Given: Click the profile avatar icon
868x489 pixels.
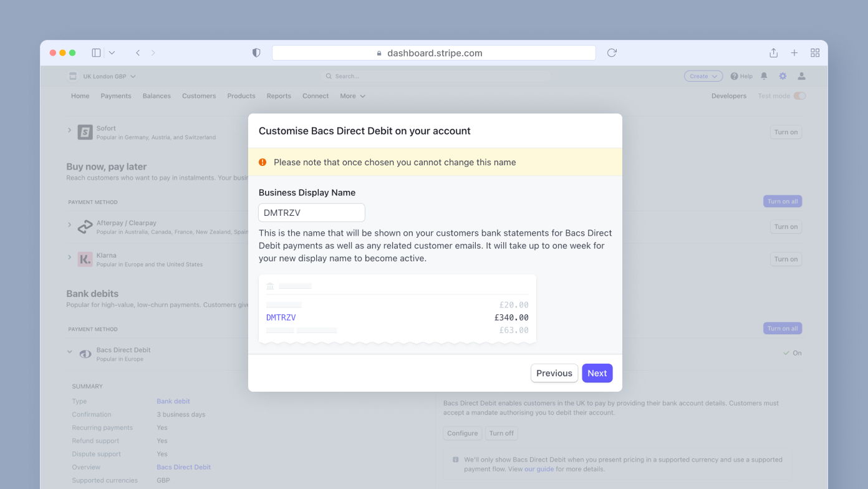Looking at the screenshot, I should (801, 75).
